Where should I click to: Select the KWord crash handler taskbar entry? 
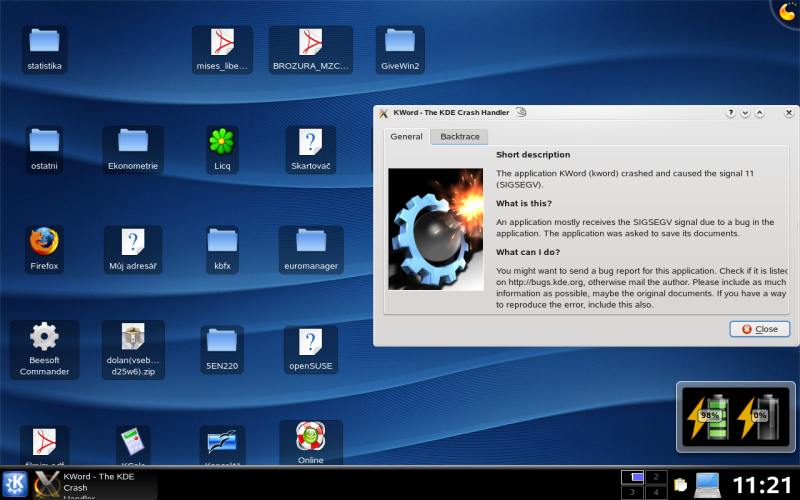[95, 485]
